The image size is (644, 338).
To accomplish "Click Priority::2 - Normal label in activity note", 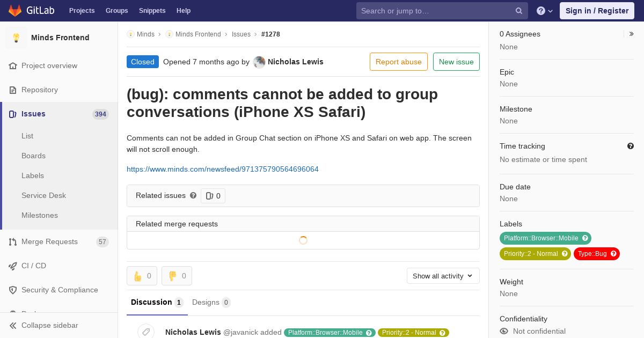I will 409,333.
